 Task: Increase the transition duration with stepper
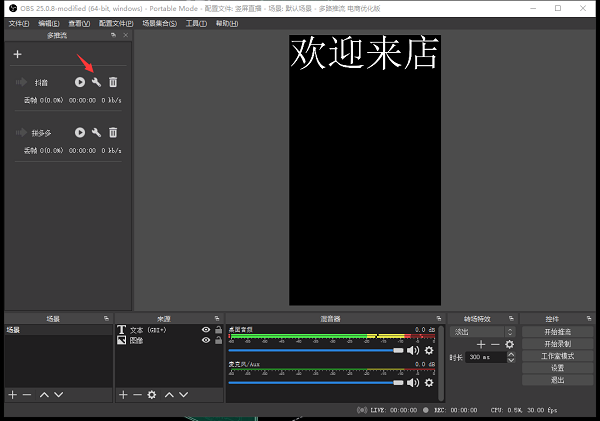(x=510, y=354)
